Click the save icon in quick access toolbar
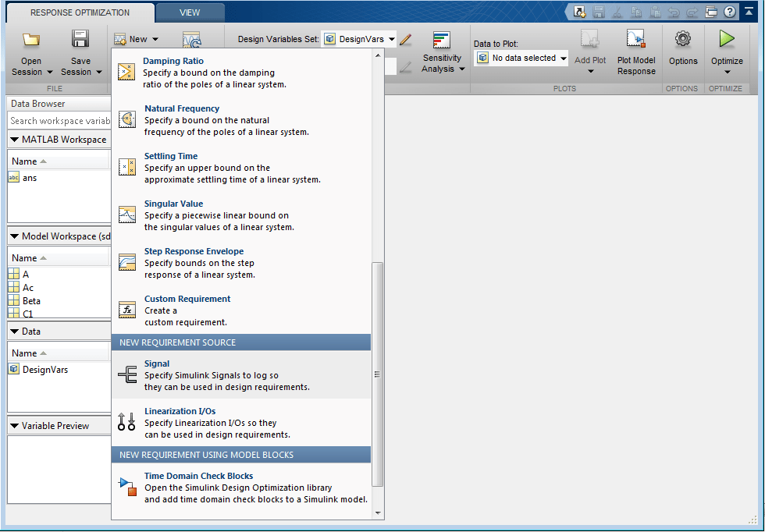 pyautogui.click(x=599, y=12)
